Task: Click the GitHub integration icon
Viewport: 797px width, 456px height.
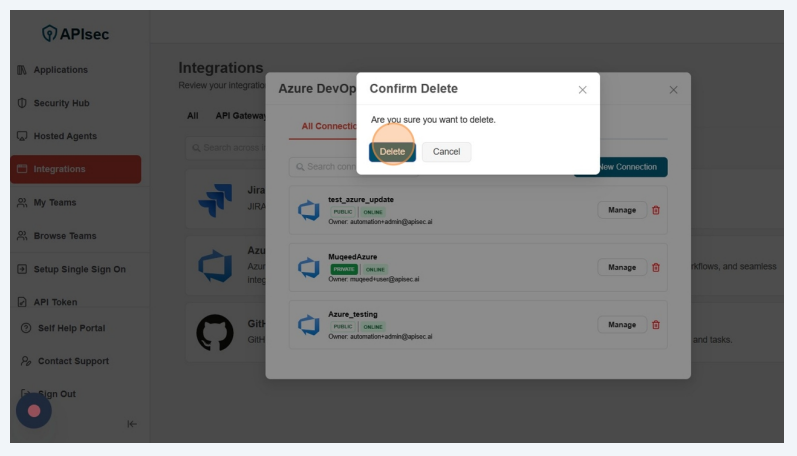Action: 214,332
